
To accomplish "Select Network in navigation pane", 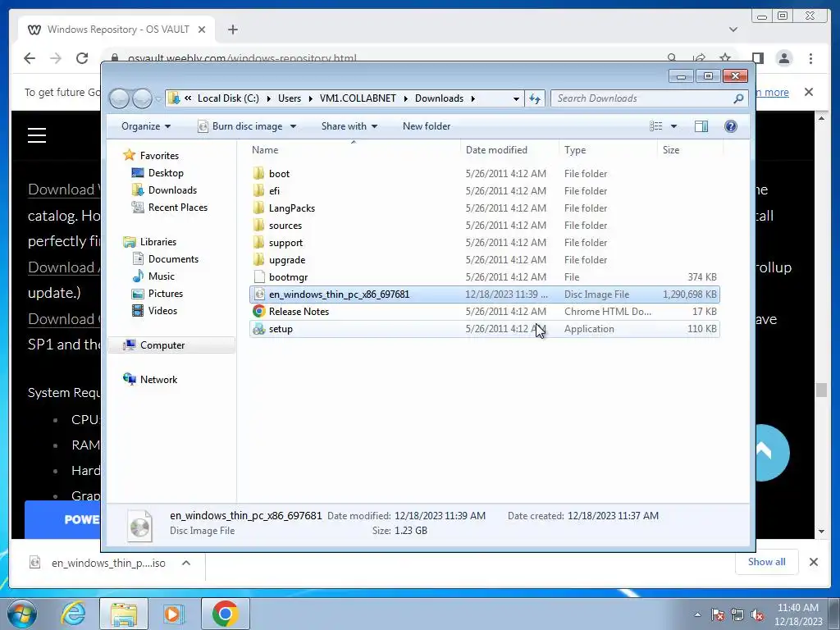I will click(158, 379).
